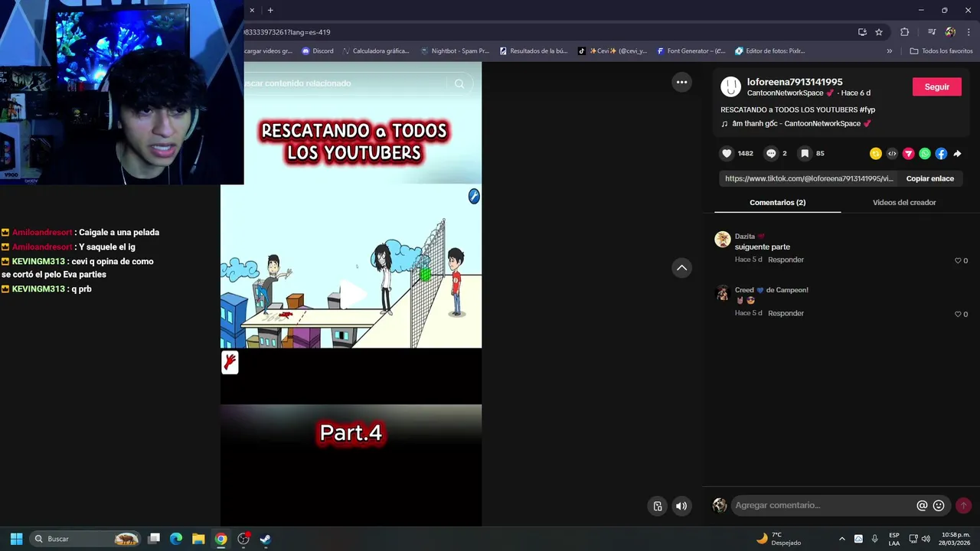
Task: Switch to the Comentarios (2) tab
Action: [x=777, y=203]
